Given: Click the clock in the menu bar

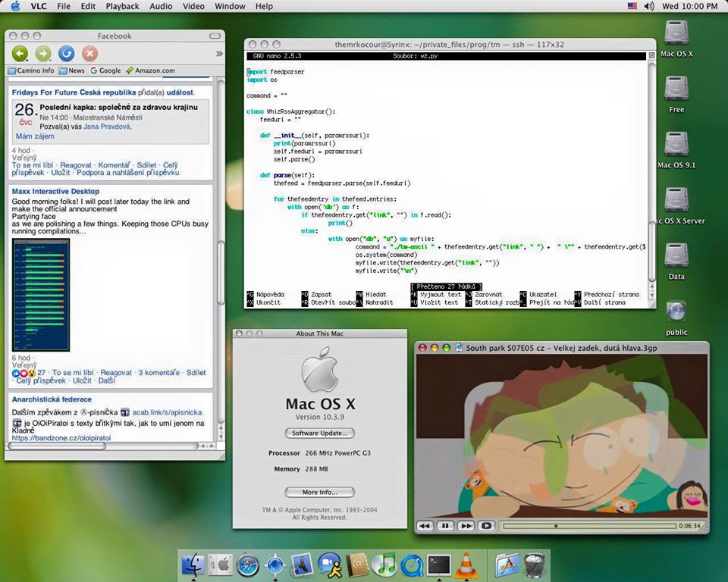Looking at the screenshot, I should (689, 6).
